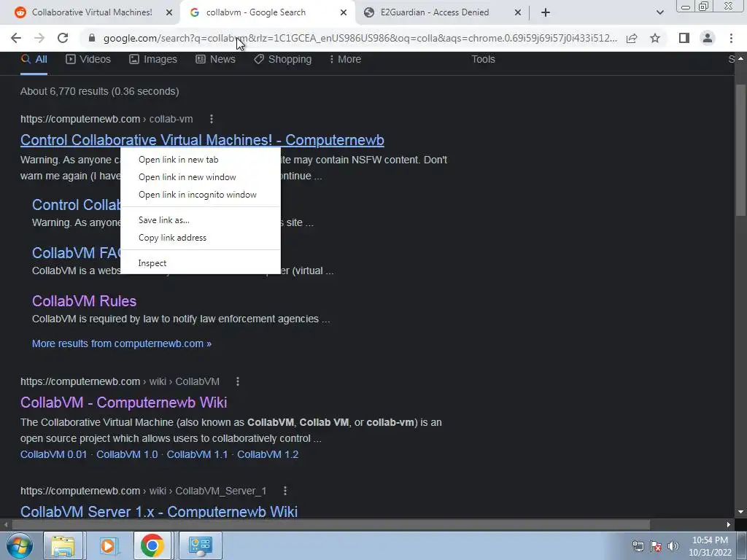The width and height of the screenshot is (747, 560).
Task: Select the All search filter
Action: (34, 60)
